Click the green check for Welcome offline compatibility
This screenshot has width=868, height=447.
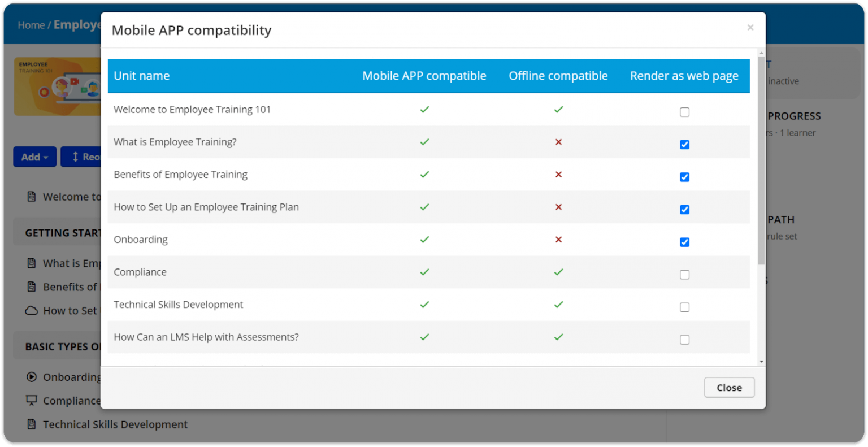(558, 109)
